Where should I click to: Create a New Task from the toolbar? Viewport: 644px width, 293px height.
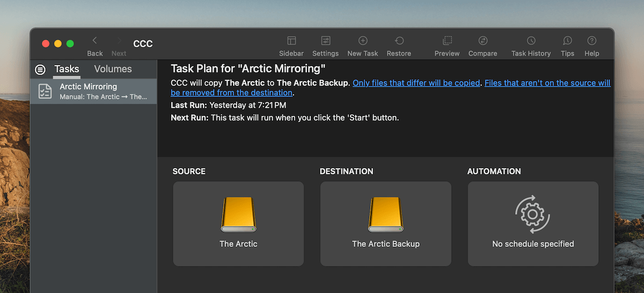pyautogui.click(x=363, y=41)
